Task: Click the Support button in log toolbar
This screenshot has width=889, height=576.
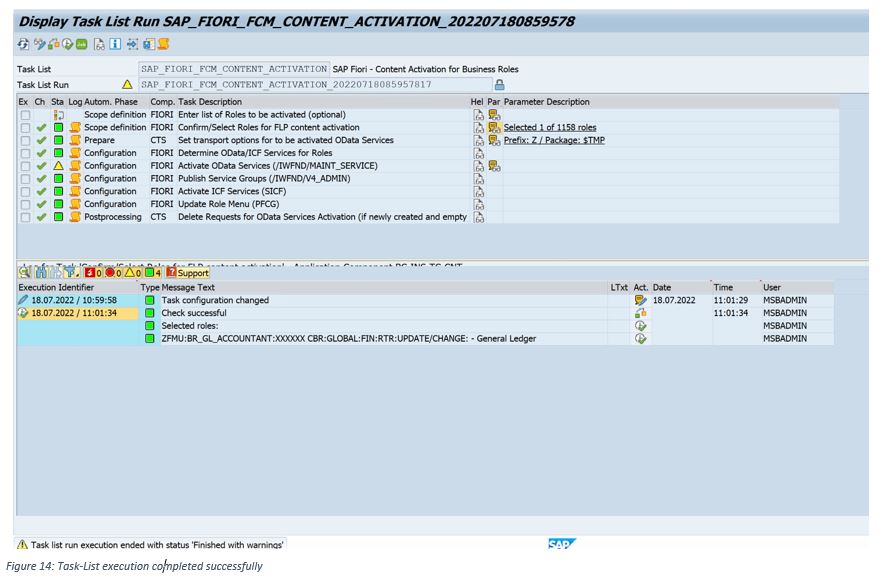Action: coord(188,273)
